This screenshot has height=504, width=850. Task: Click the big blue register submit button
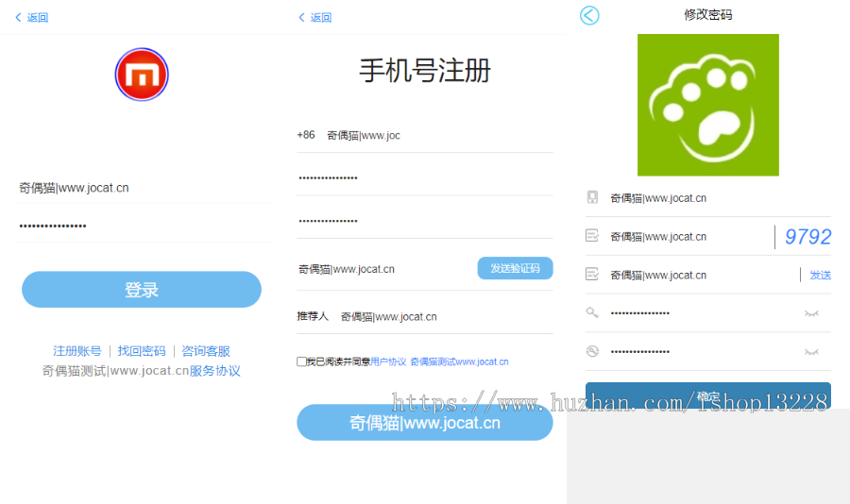click(x=424, y=422)
